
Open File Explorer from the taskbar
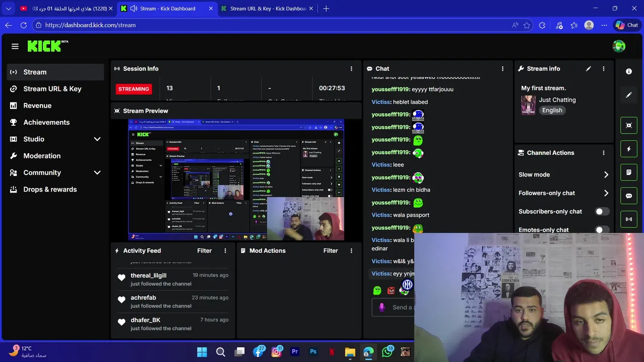[x=350, y=352]
